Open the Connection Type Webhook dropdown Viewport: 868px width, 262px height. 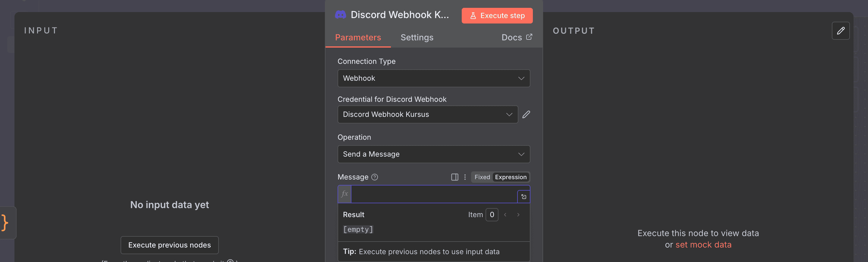coord(434,79)
